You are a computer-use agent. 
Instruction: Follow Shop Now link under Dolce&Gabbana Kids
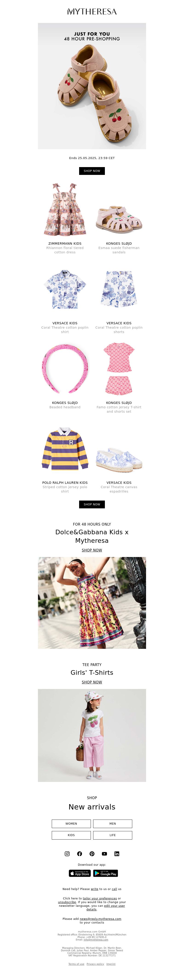pyautogui.click(x=92, y=550)
